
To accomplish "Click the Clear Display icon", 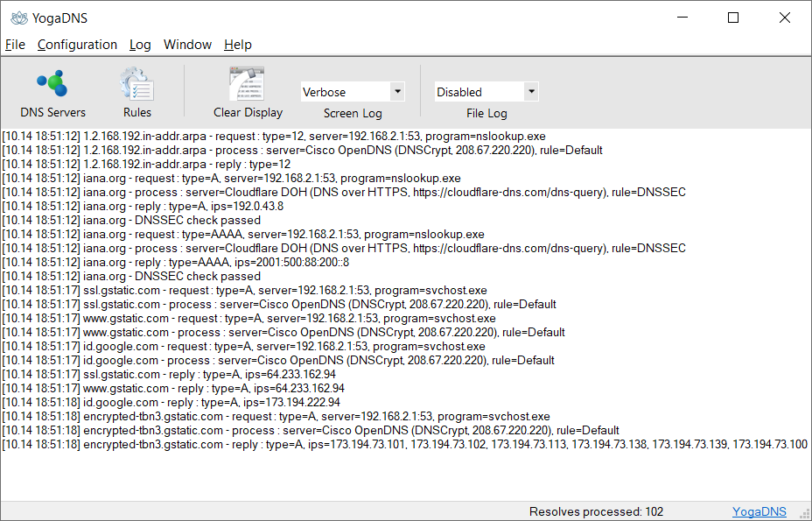I will click(x=248, y=85).
